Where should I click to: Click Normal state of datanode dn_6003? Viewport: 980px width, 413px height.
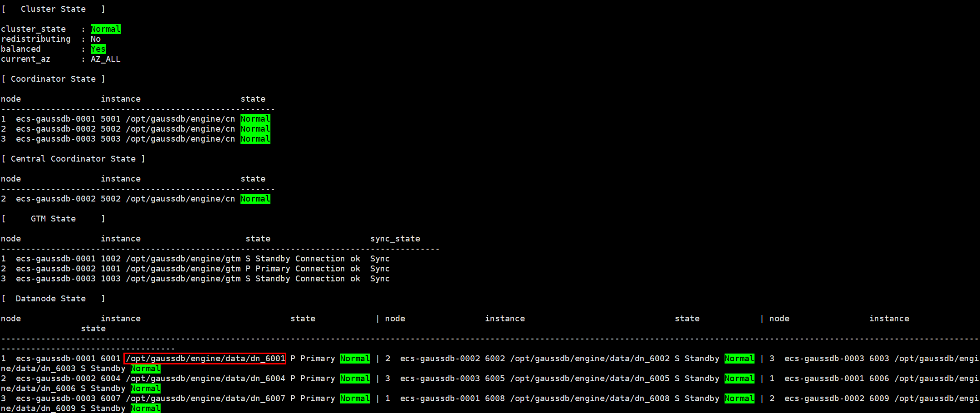(146, 369)
